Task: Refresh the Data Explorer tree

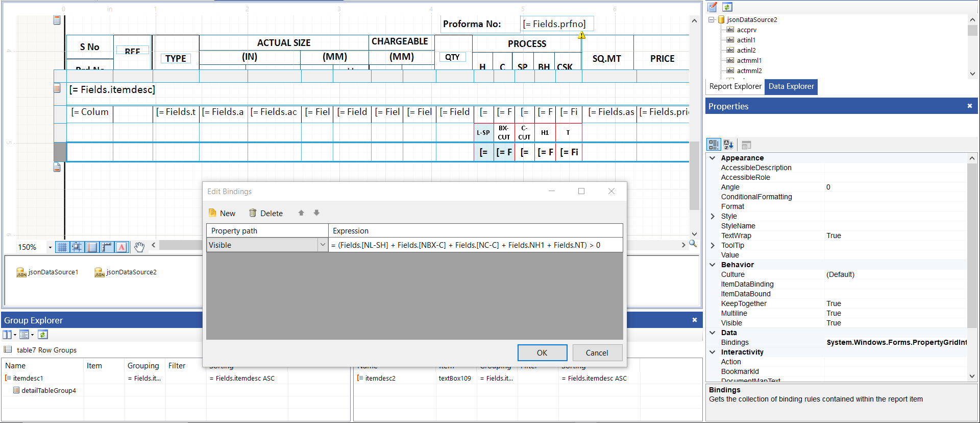Action: pyautogui.click(x=727, y=7)
